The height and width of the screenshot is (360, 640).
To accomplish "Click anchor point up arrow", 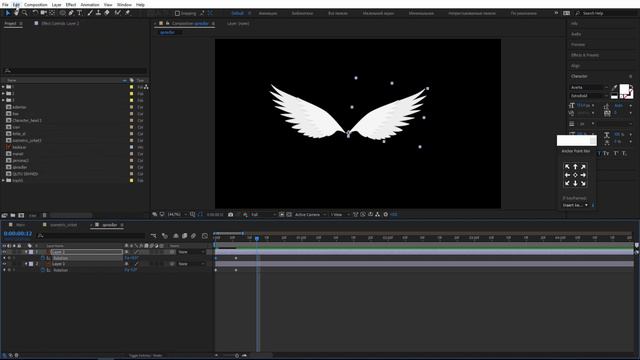I will coord(575,167).
